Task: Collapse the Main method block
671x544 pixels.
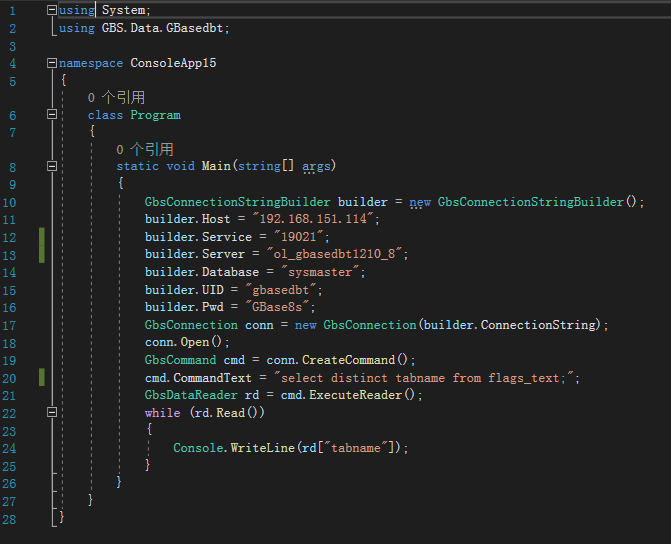Action: [52, 167]
